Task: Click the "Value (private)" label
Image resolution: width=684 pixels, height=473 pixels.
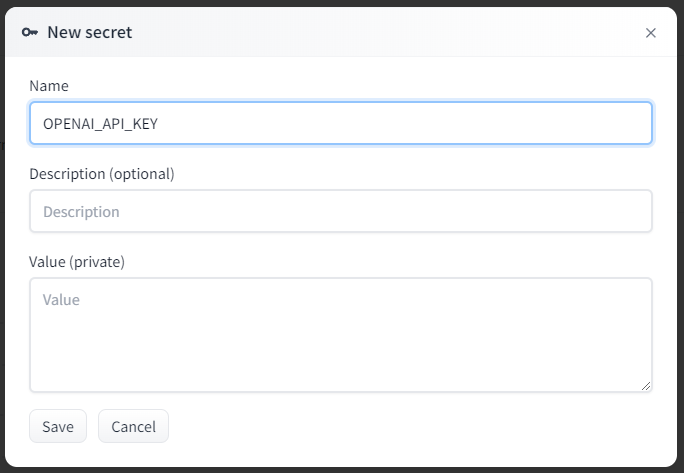Action: click(77, 262)
